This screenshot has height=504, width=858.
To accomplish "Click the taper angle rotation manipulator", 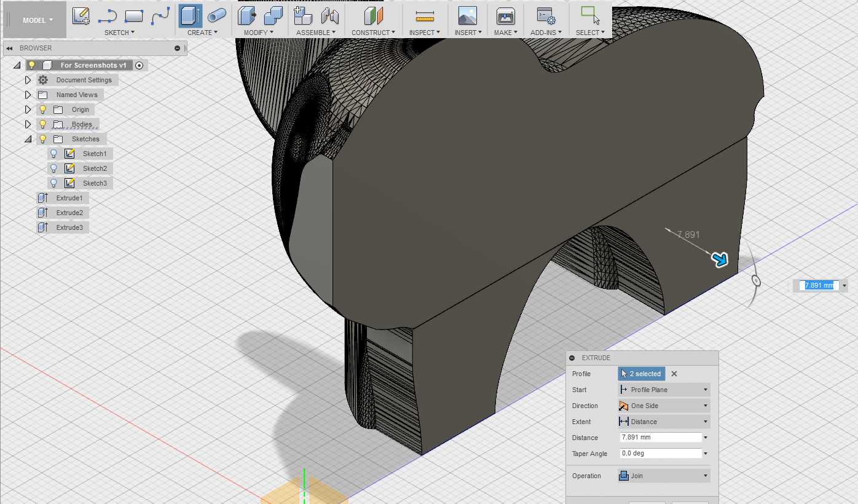I will click(x=756, y=282).
